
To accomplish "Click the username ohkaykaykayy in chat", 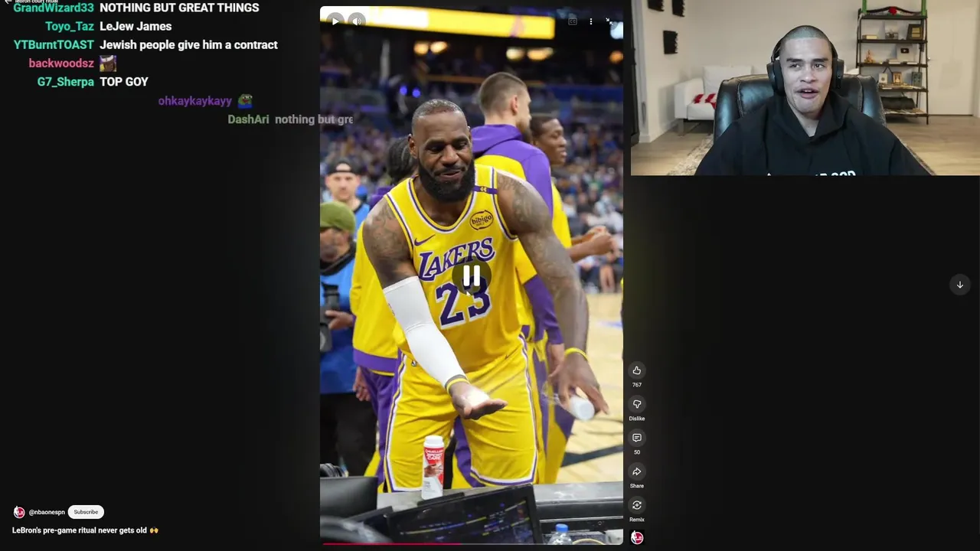I will click(x=194, y=100).
